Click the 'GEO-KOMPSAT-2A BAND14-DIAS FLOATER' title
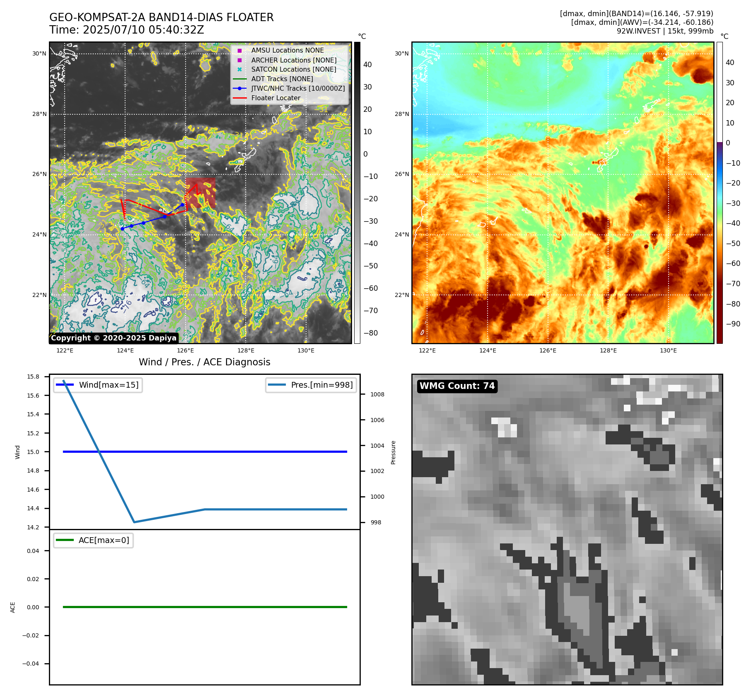751x700 pixels. (x=162, y=17)
